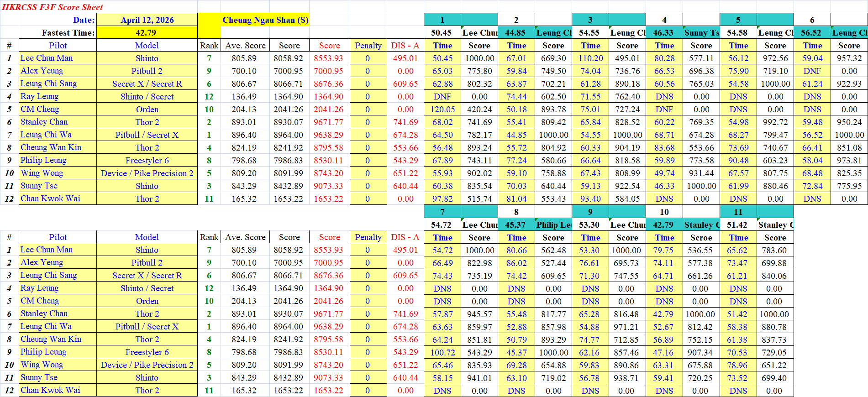This screenshot has width=868, height=397.
Task: Select the April 12, 2026 date cell
Action: pyautogui.click(x=147, y=20)
